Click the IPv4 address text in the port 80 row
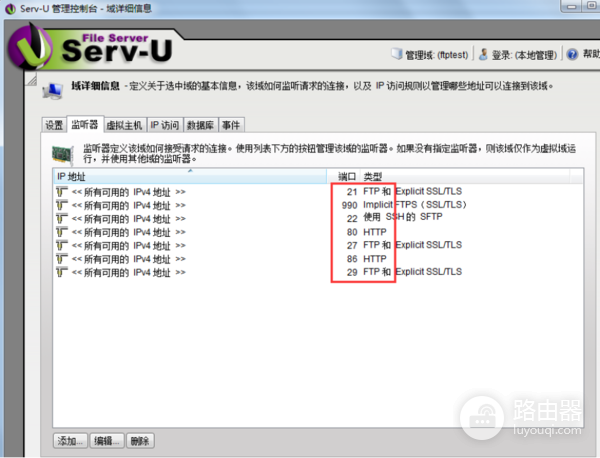This screenshot has width=600, height=458. pyautogui.click(x=129, y=232)
